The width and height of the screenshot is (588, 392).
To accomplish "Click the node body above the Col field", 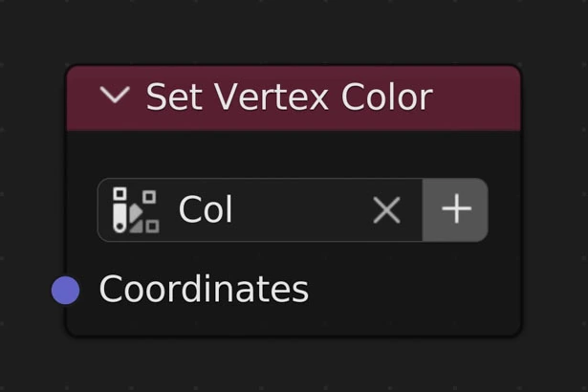I will point(287,153).
